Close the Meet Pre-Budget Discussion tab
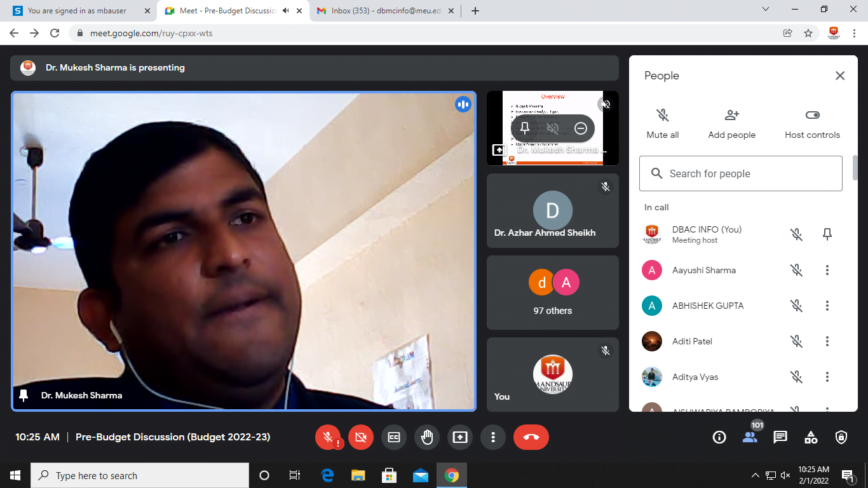868x488 pixels. 299,11
